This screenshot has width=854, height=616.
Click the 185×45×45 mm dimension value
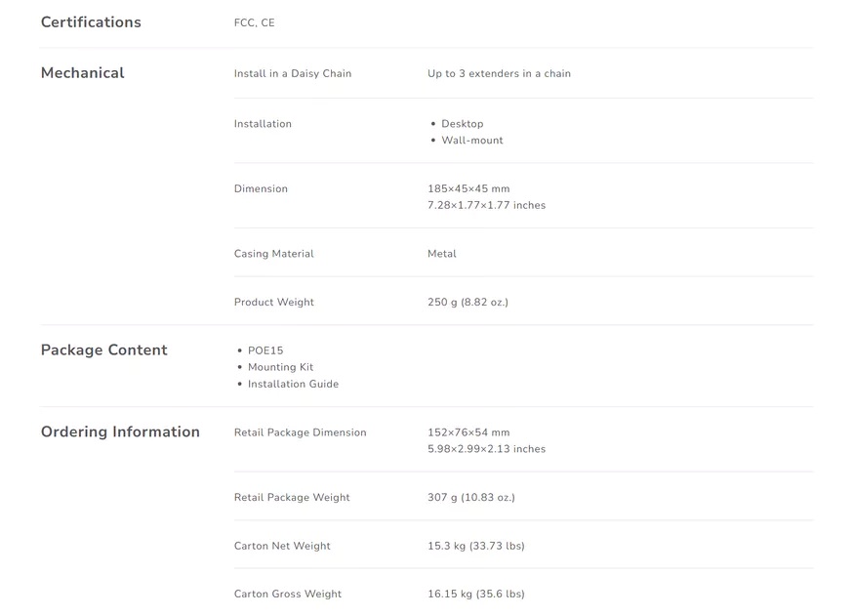coord(468,188)
